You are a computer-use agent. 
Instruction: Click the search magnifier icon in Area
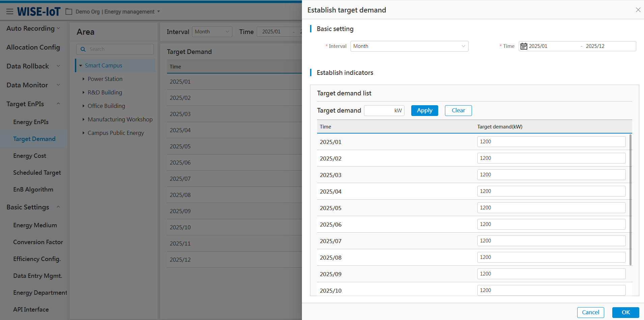[x=83, y=49]
